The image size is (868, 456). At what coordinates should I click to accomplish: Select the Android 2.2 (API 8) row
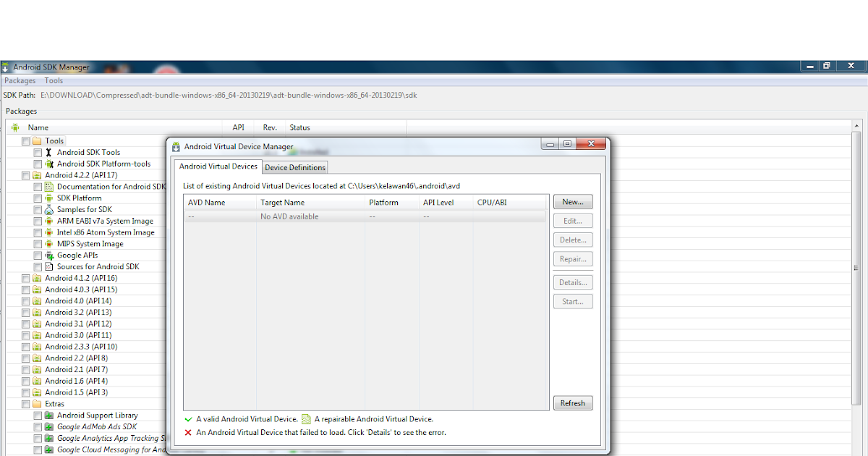pyautogui.click(x=76, y=358)
